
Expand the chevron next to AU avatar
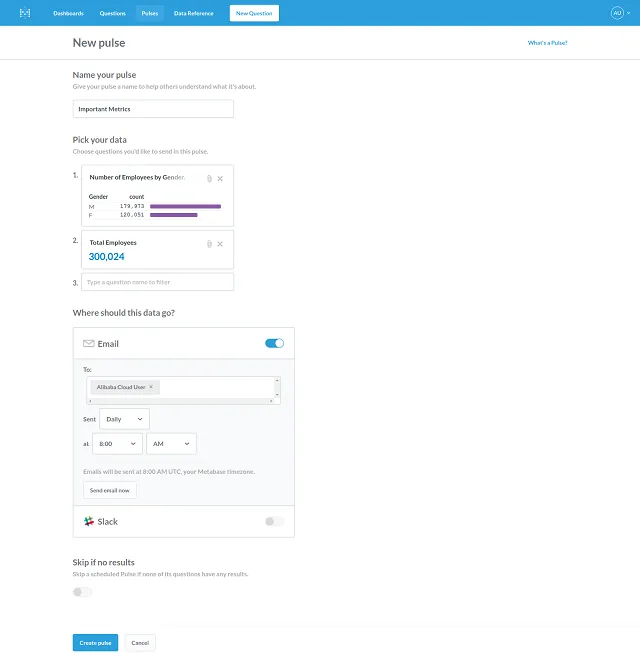[x=629, y=13]
